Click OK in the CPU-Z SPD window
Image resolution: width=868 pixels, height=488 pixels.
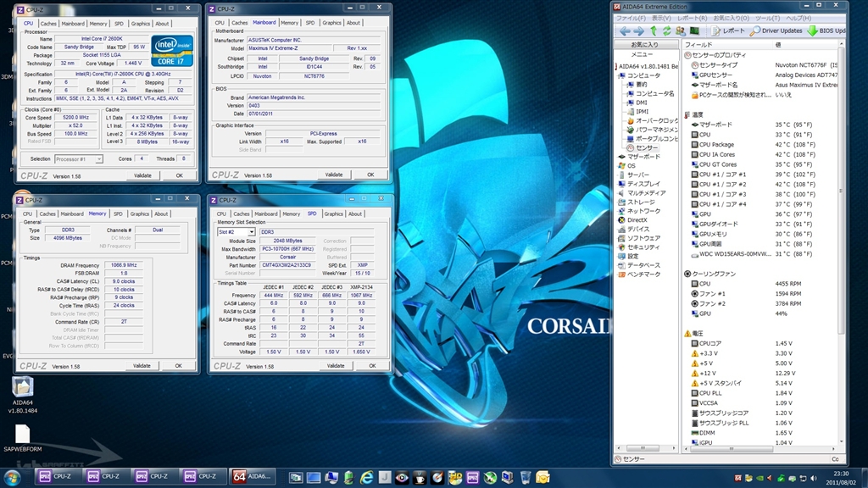pos(370,366)
